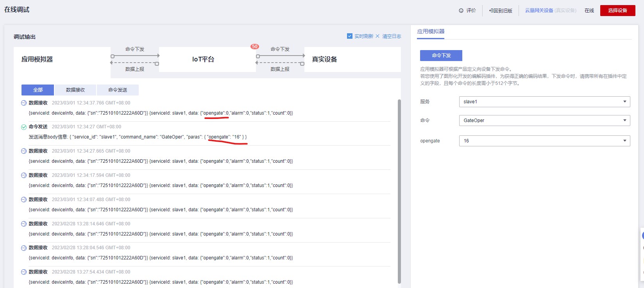Screen dimensions: 644x288
Task: Click the receive icon of the 12:34:27.665 entry
Action: (x=24, y=151)
